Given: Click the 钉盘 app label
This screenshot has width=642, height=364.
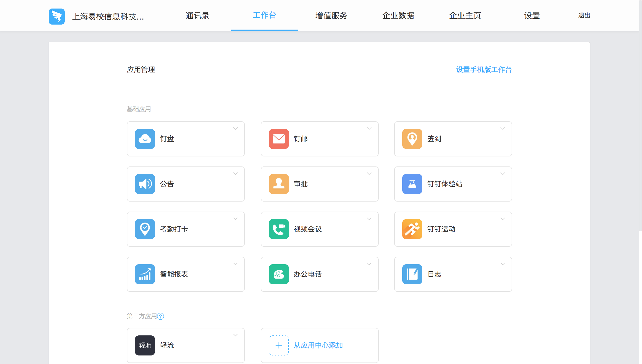Looking at the screenshot, I should tap(167, 139).
